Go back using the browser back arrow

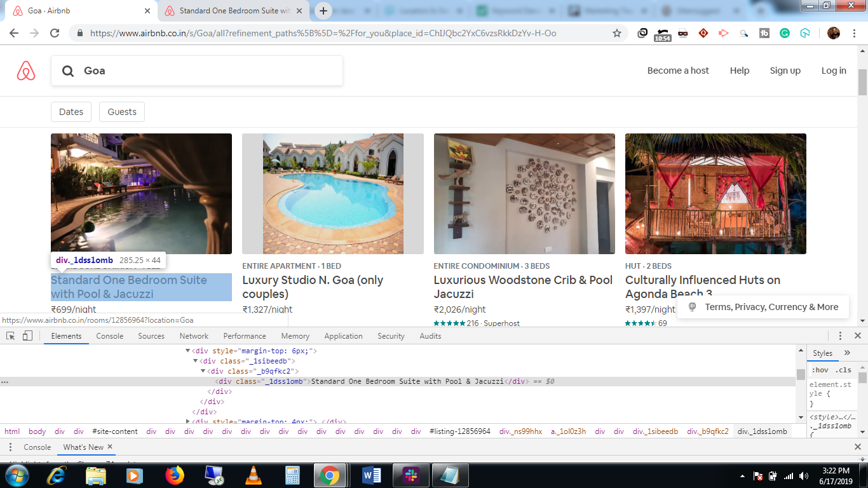(x=13, y=33)
